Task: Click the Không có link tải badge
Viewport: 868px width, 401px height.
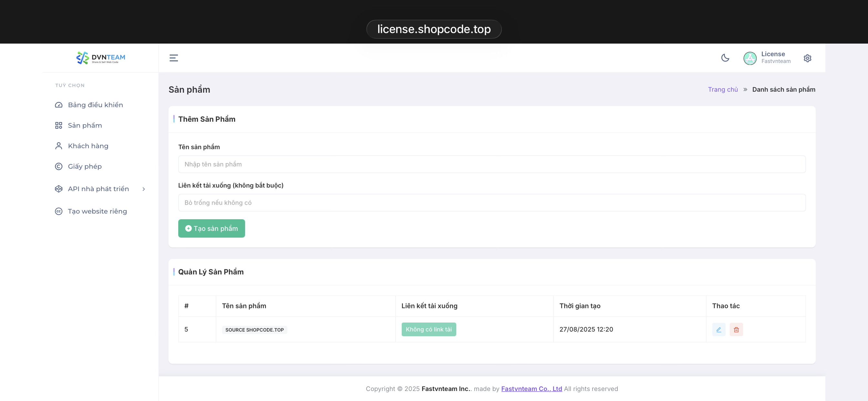Action: pos(429,329)
